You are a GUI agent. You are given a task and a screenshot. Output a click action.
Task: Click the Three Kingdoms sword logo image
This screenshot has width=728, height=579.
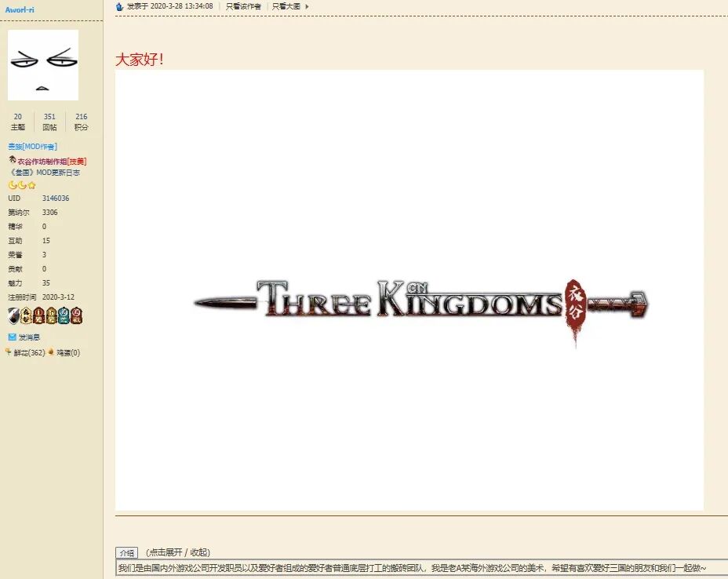(x=409, y=290)
